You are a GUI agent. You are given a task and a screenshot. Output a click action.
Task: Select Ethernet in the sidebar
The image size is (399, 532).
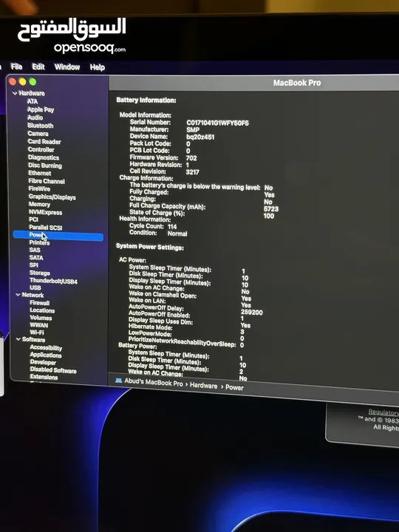[x=40, y=173]
